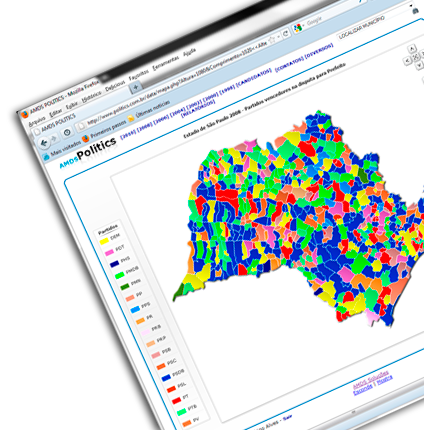The height and width of the screenshot is (430, 424).
Task: Open the Google search engine dropdown
Action: pyautogui.click(x=299, y=27)
